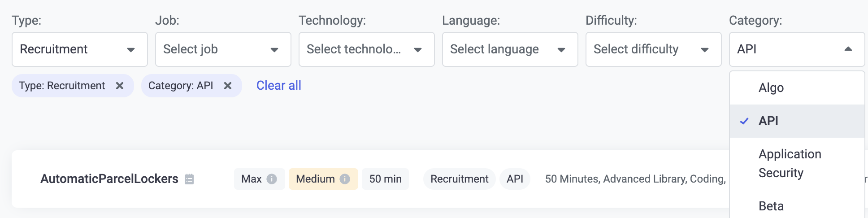Click the Recruitment tag on the task row

(459, 179)
